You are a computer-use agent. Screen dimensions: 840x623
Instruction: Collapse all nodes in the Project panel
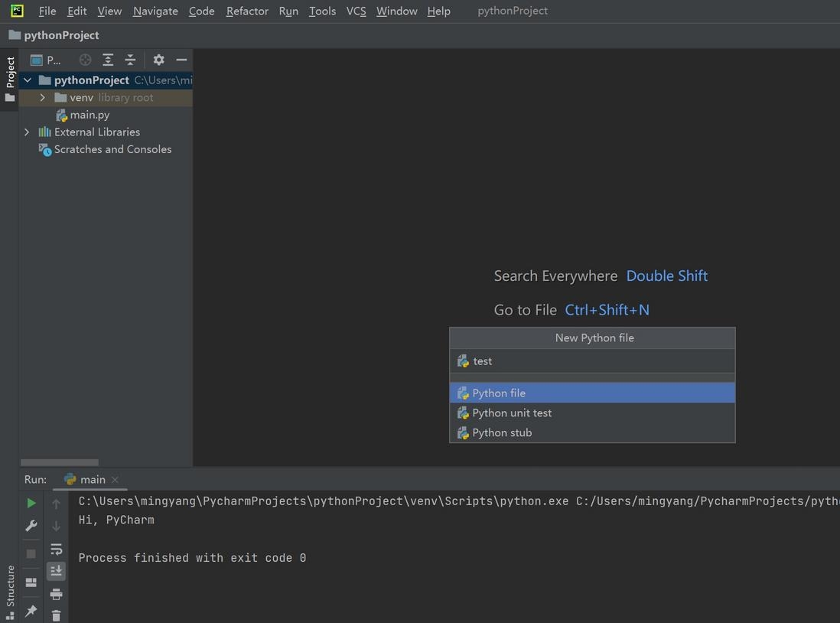[130, 59]
